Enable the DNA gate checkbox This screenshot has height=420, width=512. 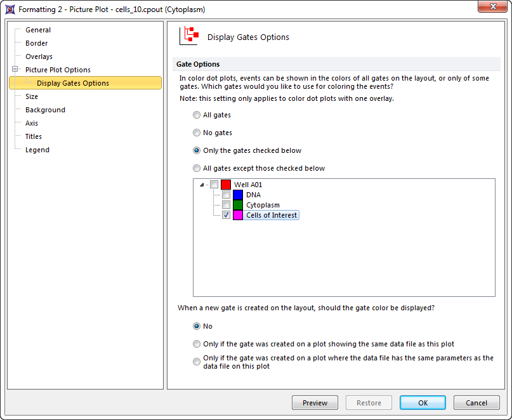point(226,195)
